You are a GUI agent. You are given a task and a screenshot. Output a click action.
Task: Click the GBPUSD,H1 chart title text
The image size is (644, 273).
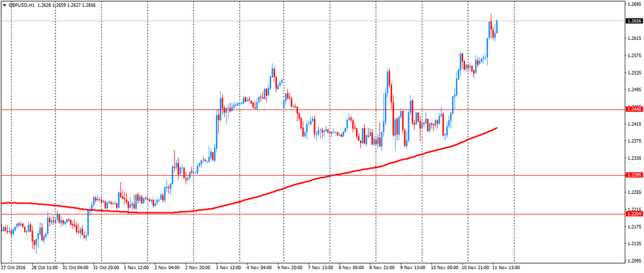(20, 5)
